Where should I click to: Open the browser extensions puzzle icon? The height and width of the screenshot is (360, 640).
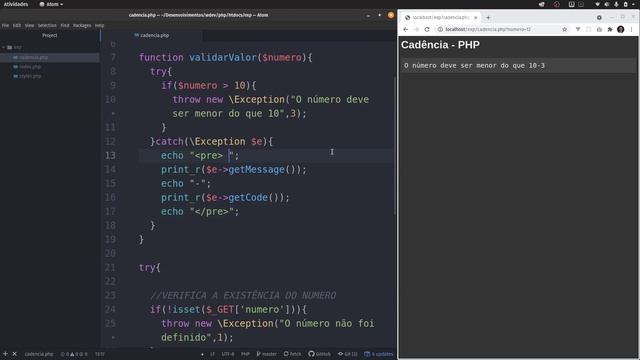[610, 29]
